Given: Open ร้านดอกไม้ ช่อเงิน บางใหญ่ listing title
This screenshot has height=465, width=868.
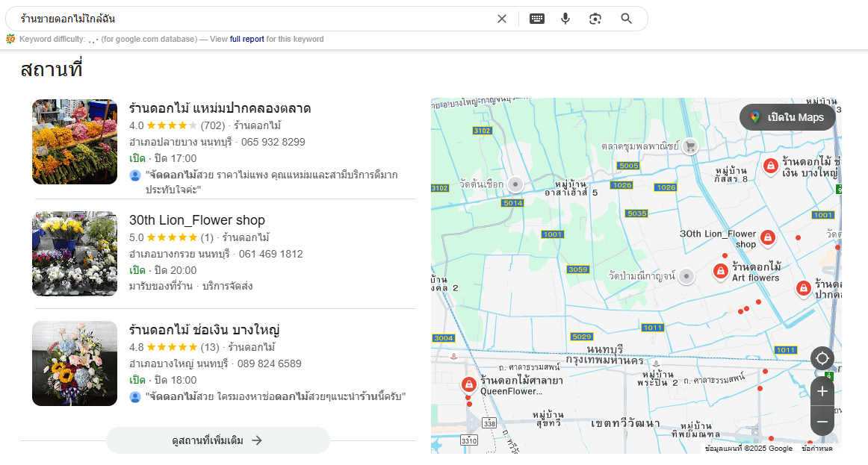Looking at the screenshot, I should (204, 330).
